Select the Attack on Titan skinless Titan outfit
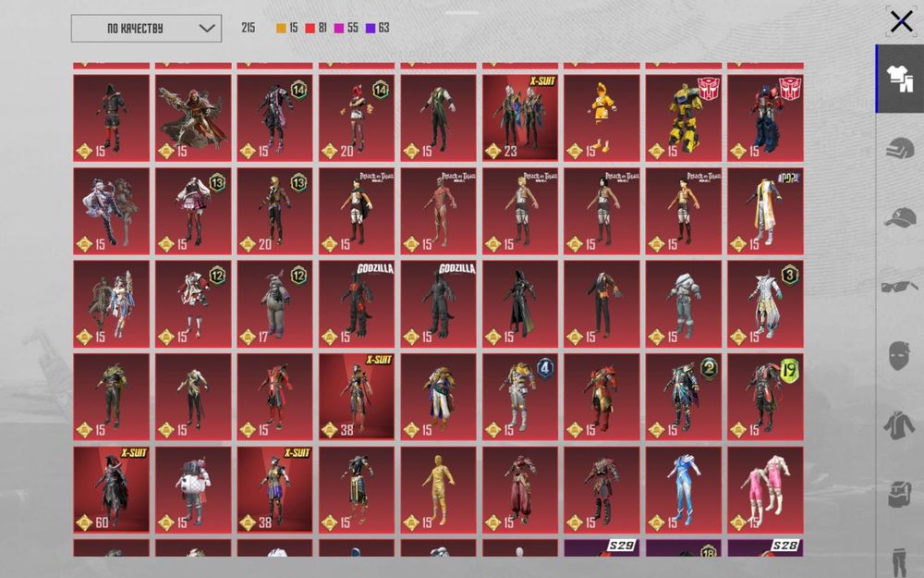 (438, 211)
